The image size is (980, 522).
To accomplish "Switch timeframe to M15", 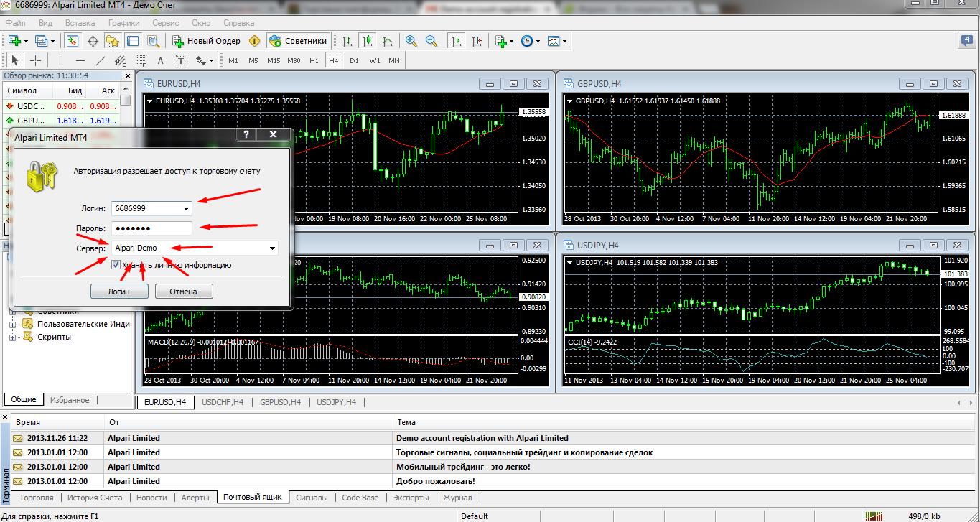I will [274, 60].
